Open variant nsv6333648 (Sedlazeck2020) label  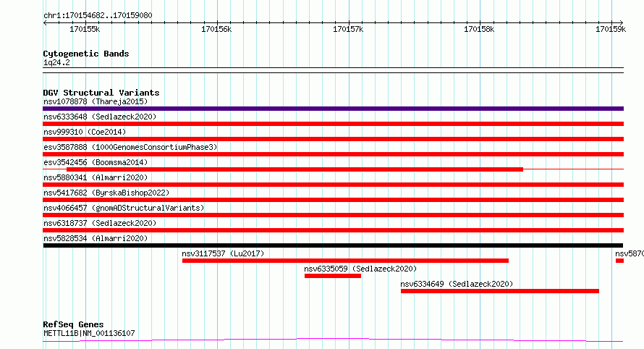tap(100, 117)
